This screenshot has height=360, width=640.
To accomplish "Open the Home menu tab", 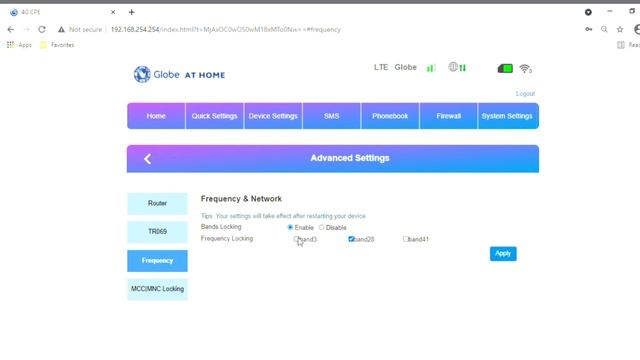I will pyautogui.click(x=156, y=116).
